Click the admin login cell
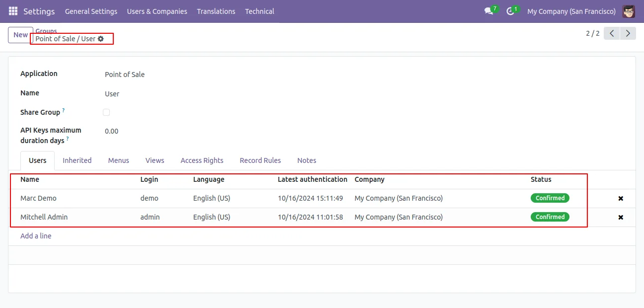Viewport: 644px width, 308px height. [150, 217]
